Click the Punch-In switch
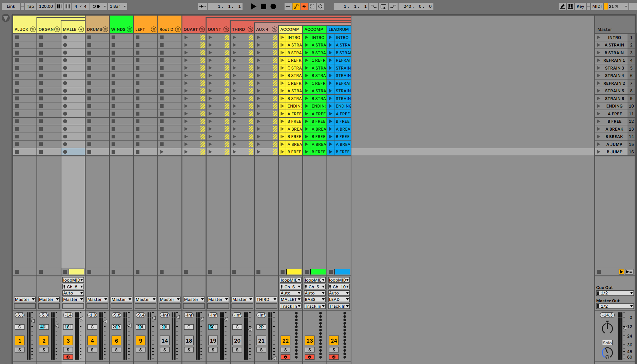This screenshot has height=364, width=637. [374, 6]
